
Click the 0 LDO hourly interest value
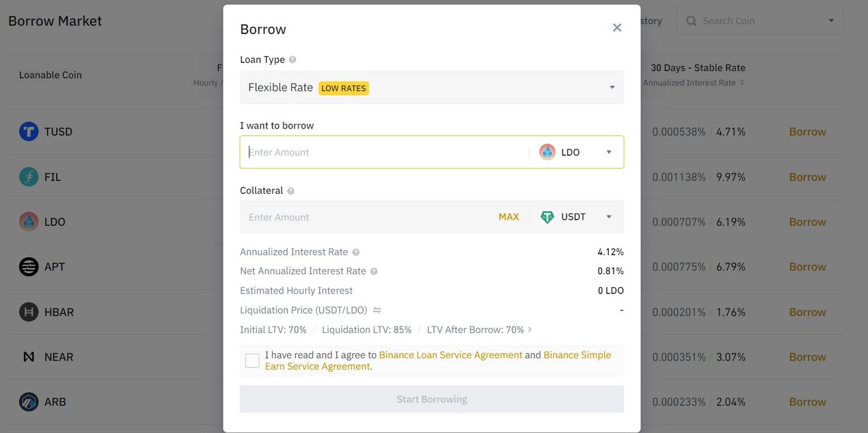610,291
